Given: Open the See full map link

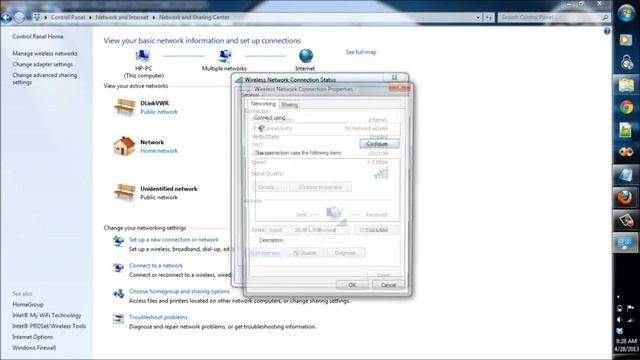Looking at the screenshot, I should (361, 52).
